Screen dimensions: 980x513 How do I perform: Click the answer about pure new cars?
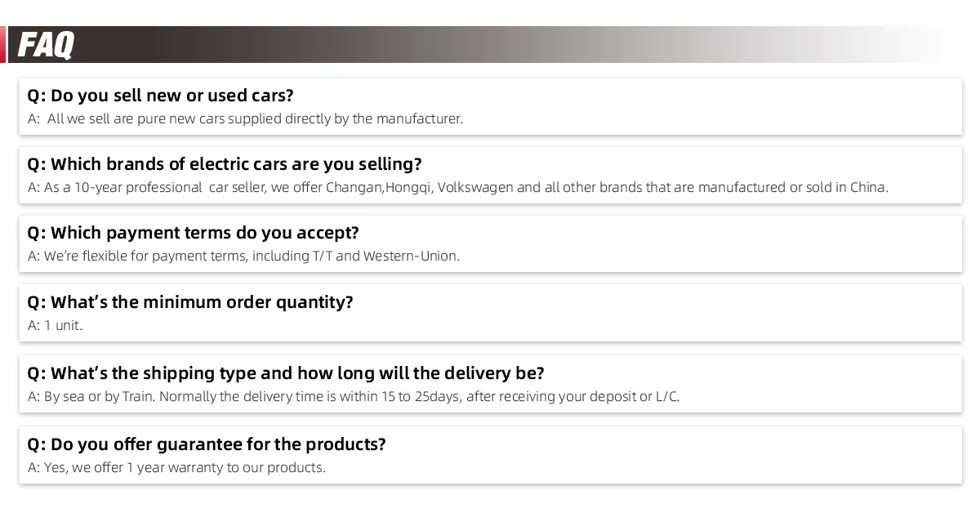click(245, 119)
